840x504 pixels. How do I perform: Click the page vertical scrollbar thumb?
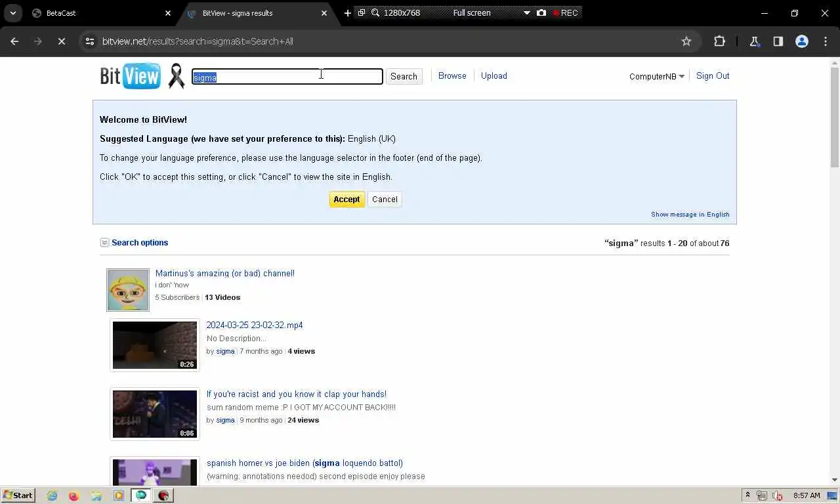tap(835, 116)
